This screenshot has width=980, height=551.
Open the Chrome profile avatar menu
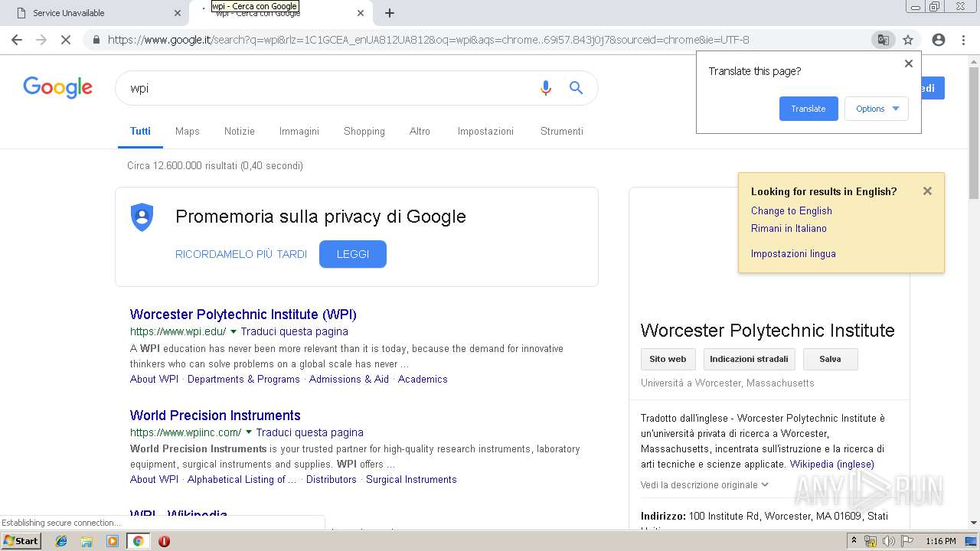pyautogui.click(x=939, y=40)
